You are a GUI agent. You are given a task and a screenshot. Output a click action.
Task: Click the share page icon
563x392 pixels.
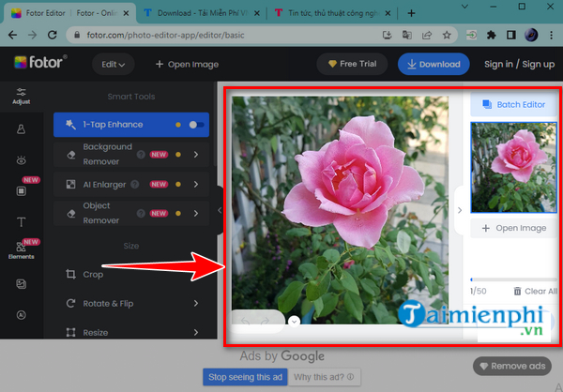tap(427, 35)
